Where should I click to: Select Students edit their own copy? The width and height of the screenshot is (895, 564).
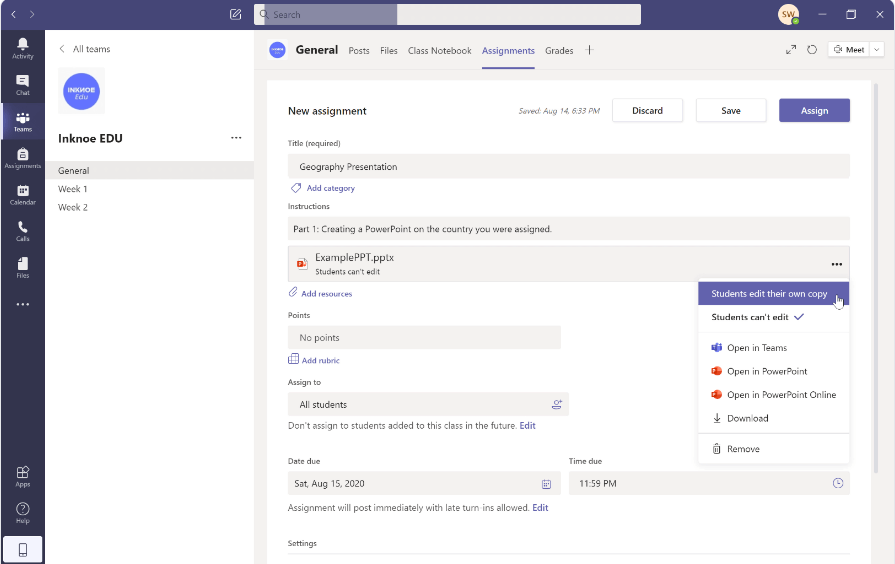tap(769, 294)
